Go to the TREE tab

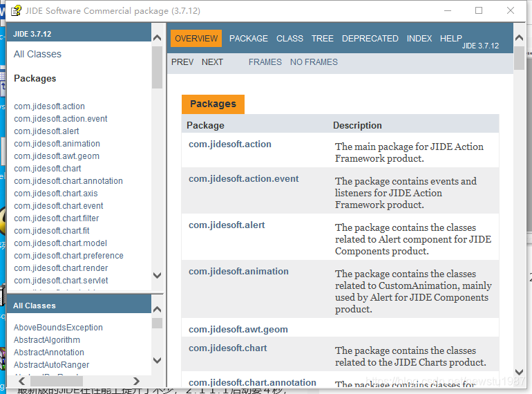point(323,38)
